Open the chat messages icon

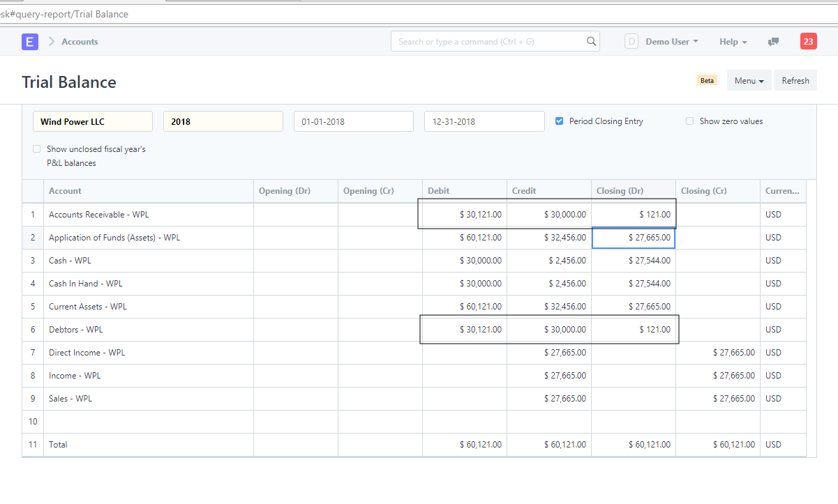click(x=773, y=42)
